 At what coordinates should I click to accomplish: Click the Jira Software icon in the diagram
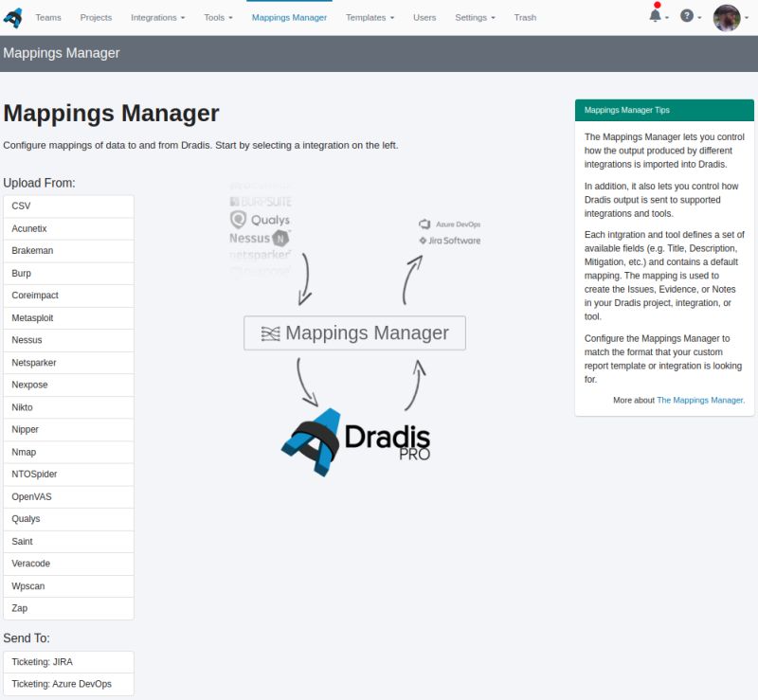click(449, 240)
